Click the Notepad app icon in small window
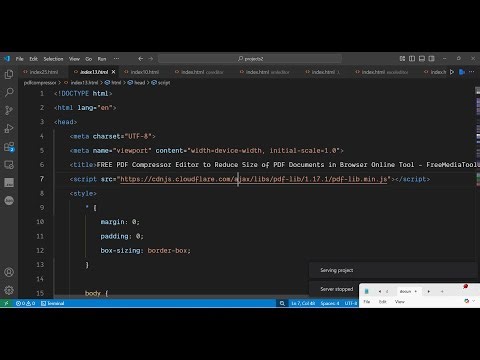The height and width of the screenshot is (360, 480). click(x=367, y=291)
